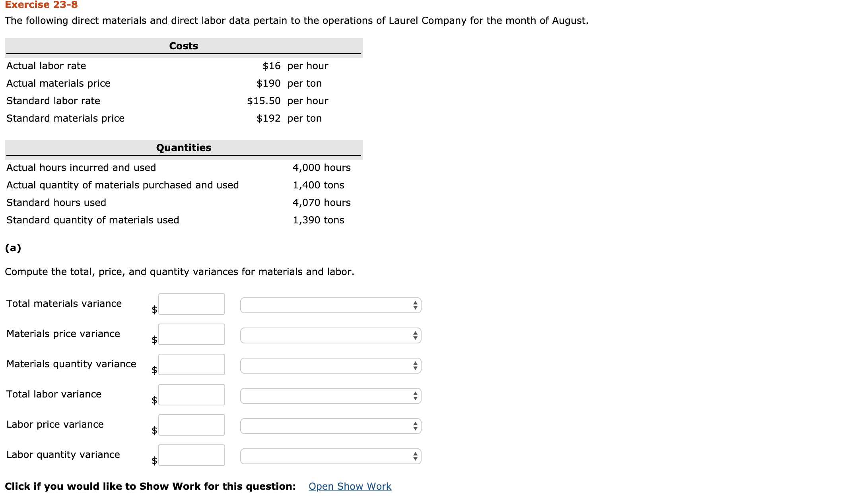Image resolution: width=867 pixels, height=504 pixels.
Task: Open the Labor quantity variance dropdown
Action: (330, 456)
